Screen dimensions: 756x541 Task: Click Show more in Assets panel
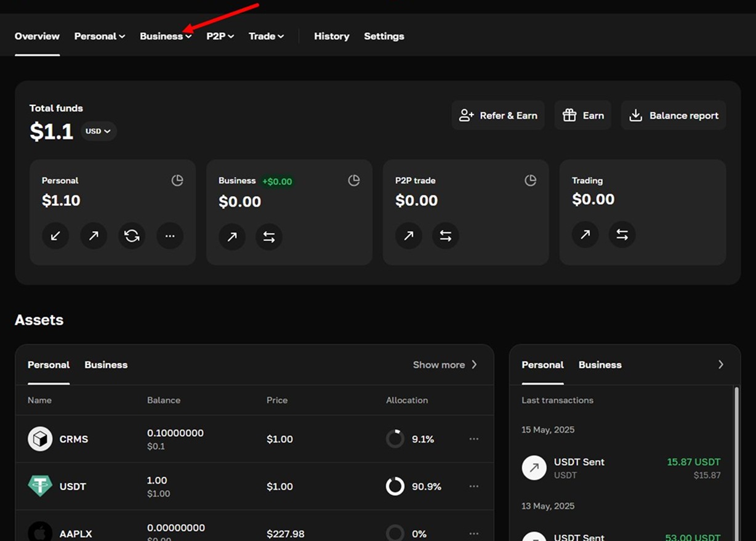444,365
